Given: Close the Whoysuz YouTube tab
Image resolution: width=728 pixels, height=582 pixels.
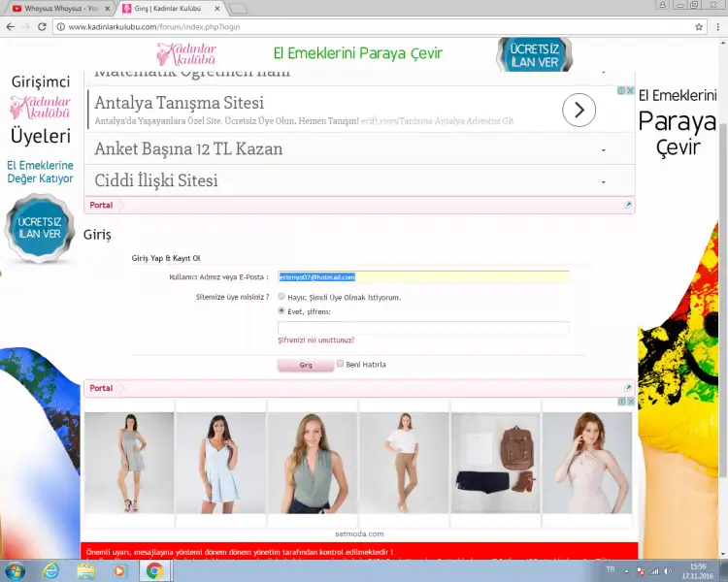Looking at the screenshot, I should (x=107, y=9).
